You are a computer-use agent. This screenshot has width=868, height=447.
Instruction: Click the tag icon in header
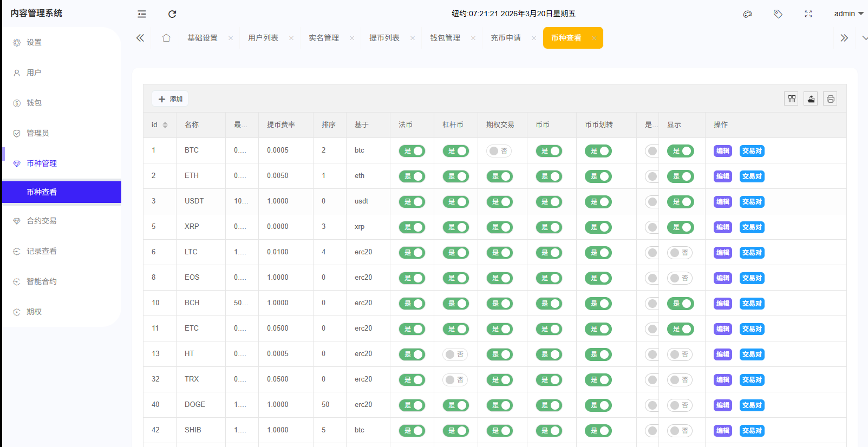click(778, 14)
